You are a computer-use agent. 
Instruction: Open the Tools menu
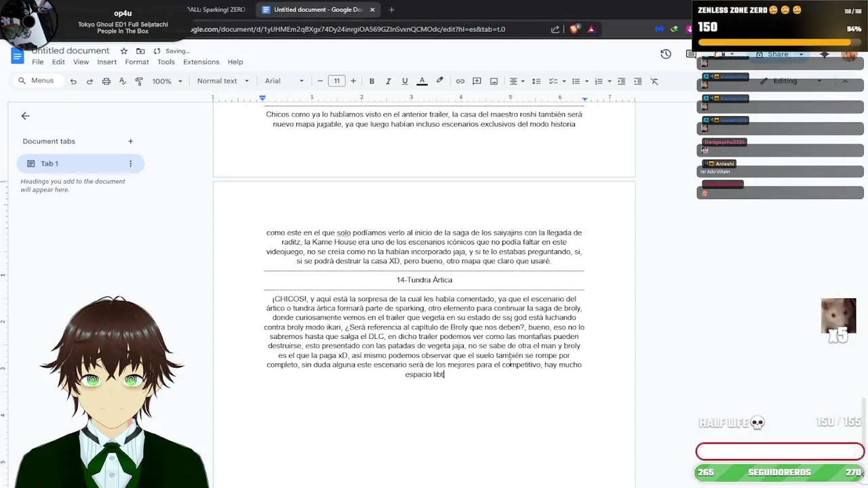coord(166,62)
